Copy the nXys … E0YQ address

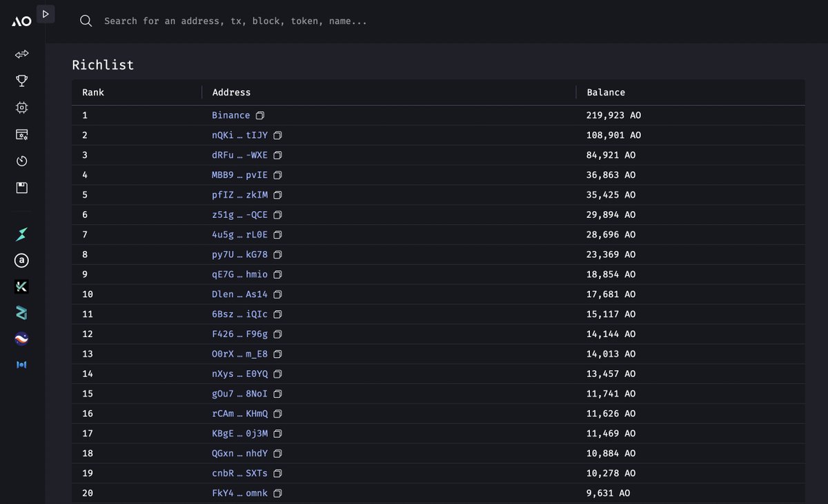pyautogui.click(x=277, y=374)
